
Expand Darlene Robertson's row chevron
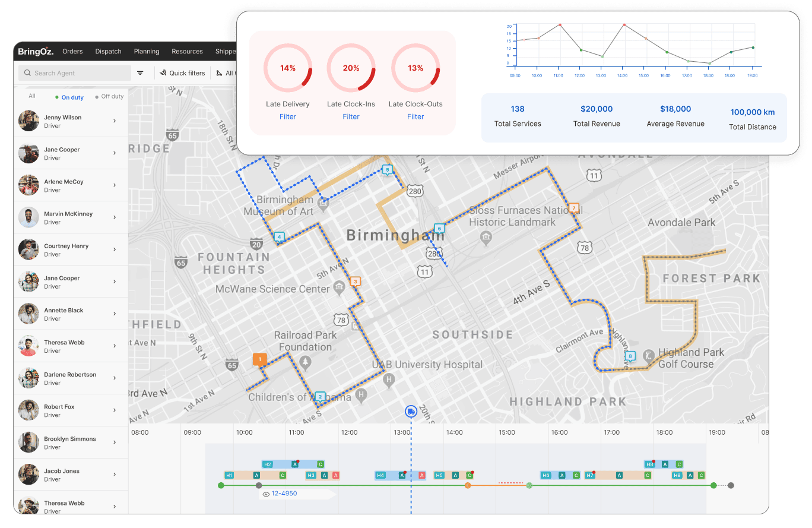tap(115, 378)
